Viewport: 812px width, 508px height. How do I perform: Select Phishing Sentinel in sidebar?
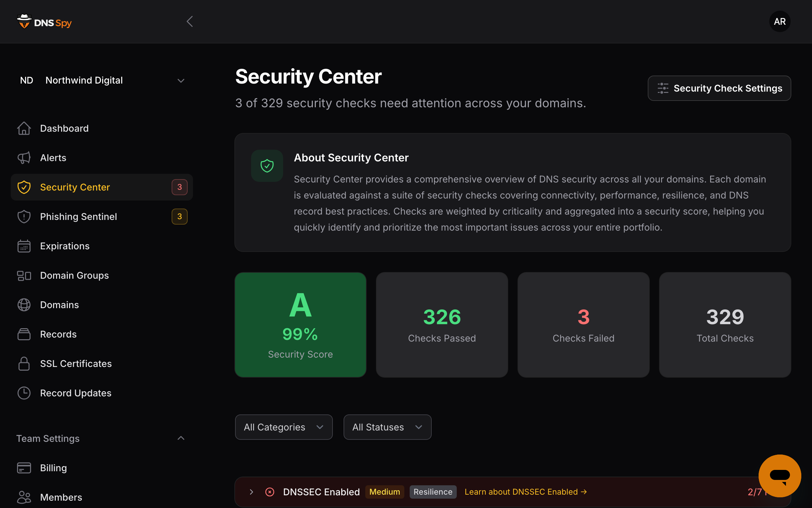point(102,216)
